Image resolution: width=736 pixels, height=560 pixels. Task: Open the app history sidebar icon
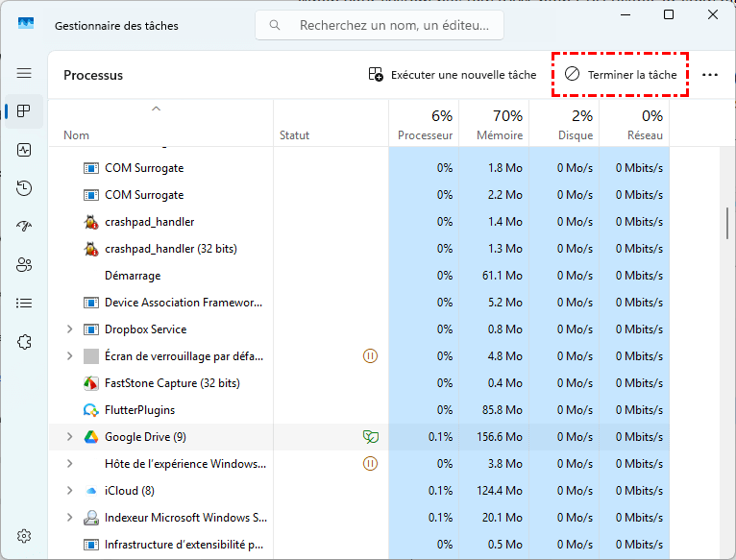pyautogui.click(x=24, y=188)
